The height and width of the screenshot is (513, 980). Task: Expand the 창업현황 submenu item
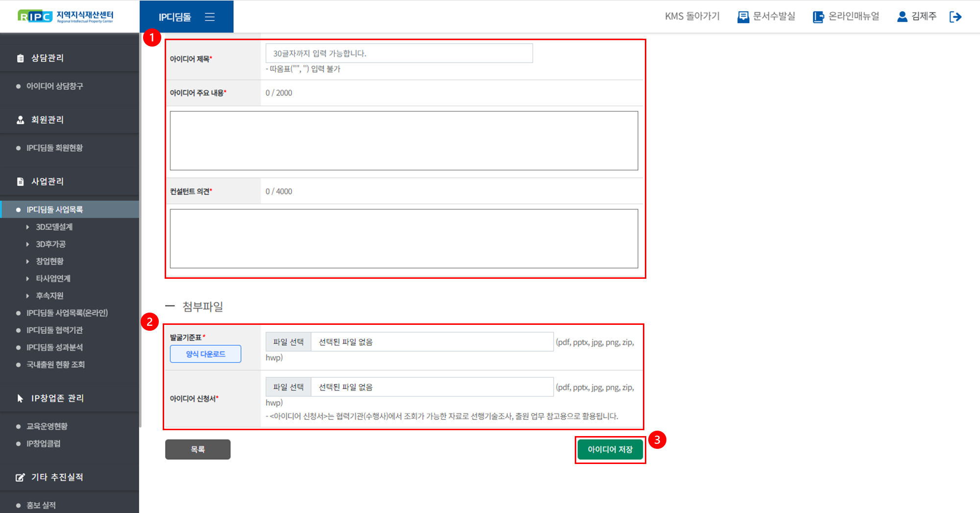(x=49, y=261)
